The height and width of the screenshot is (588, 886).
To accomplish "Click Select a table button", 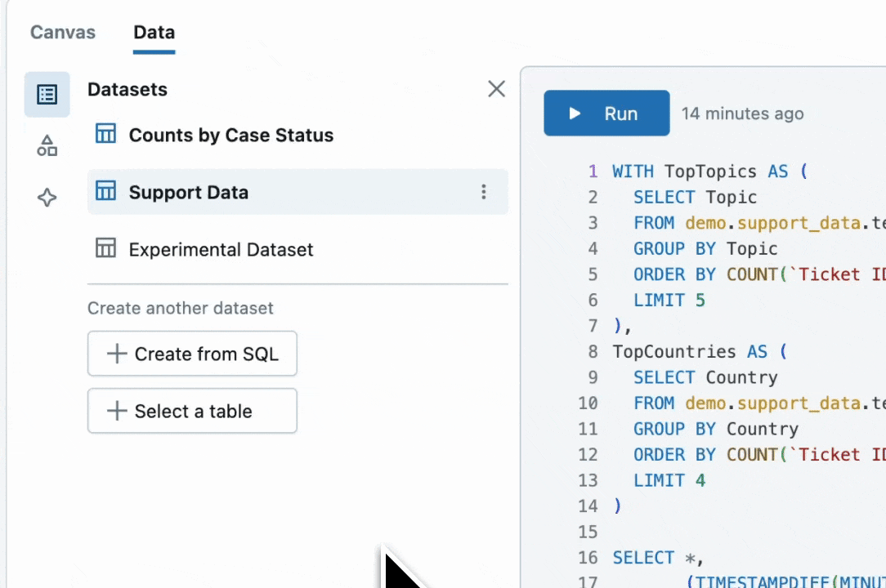I will coord(192,411).
